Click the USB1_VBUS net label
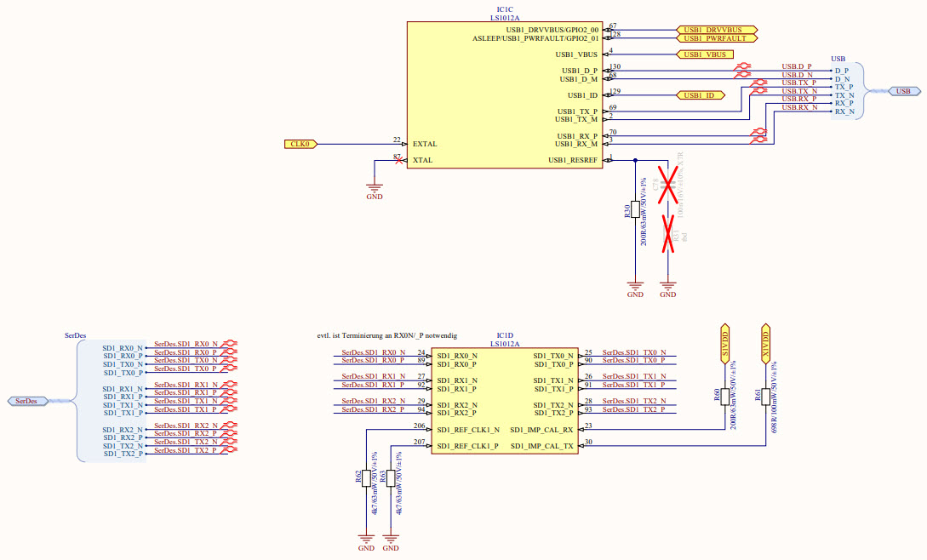927x560 pixels. pyautogui.click(x=705, y=54)
